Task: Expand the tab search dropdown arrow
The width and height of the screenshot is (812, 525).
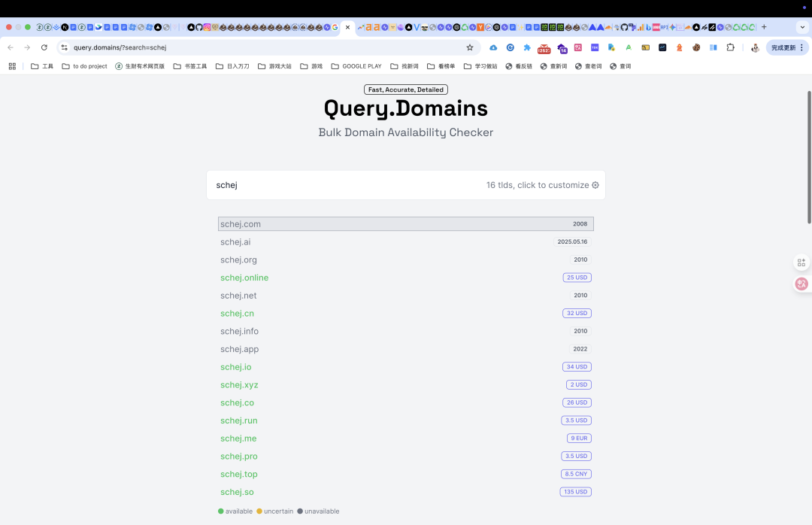Action: pos(802,27)
